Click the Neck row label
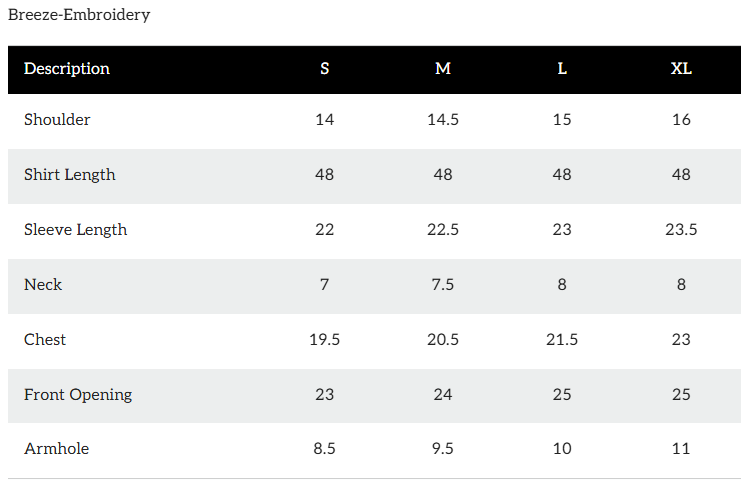 [x=43, y=285]
